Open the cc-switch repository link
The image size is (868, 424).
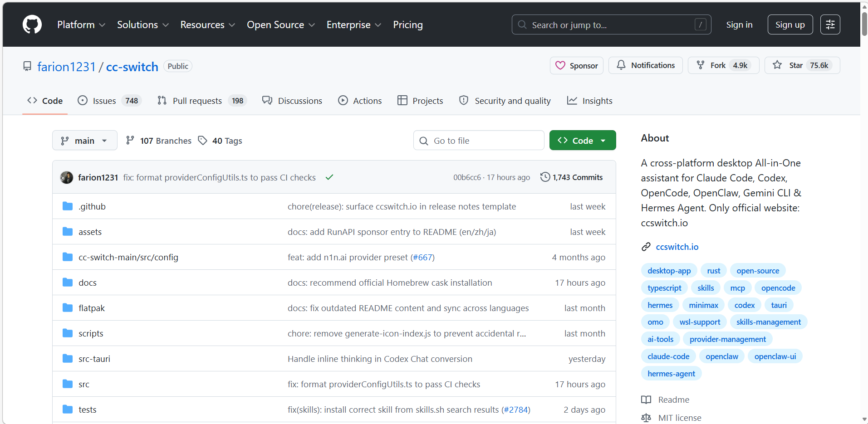point(132,67)
